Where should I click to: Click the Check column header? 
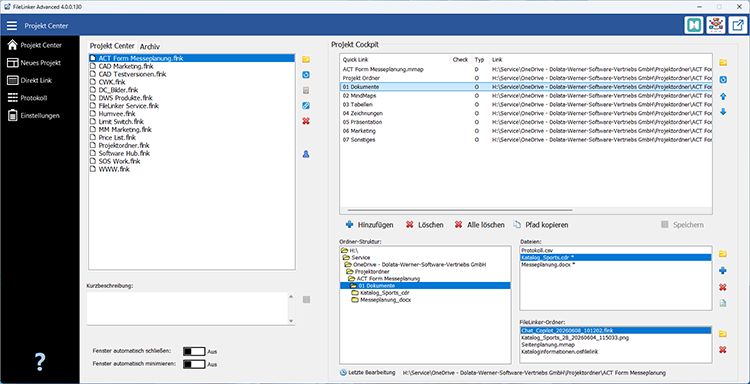pos(460,60)
